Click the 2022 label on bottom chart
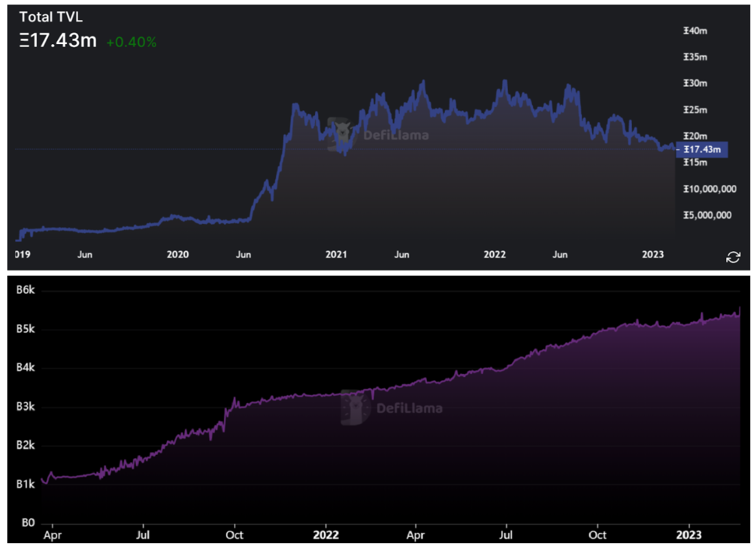The image size is (756, 549). (x=326, y=535)
